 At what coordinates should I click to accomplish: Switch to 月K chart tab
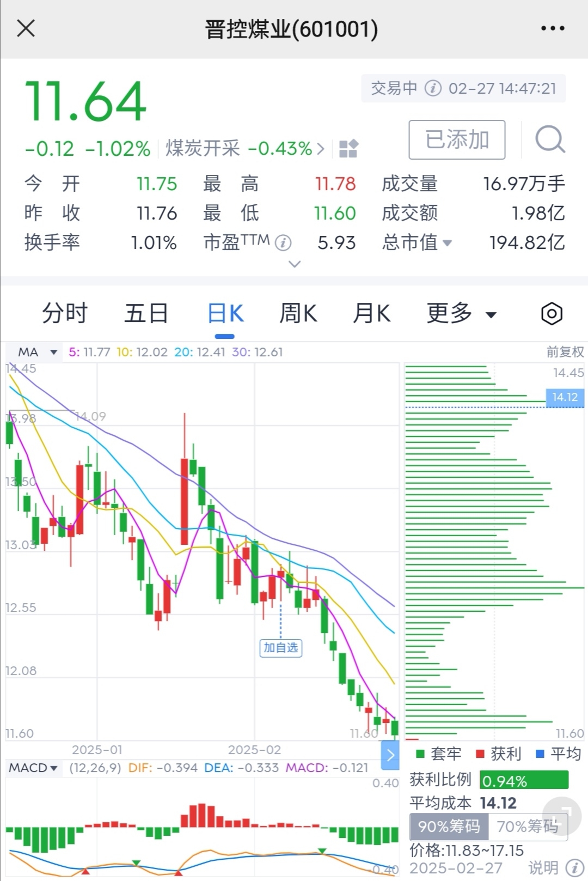(x=371, y=313)
